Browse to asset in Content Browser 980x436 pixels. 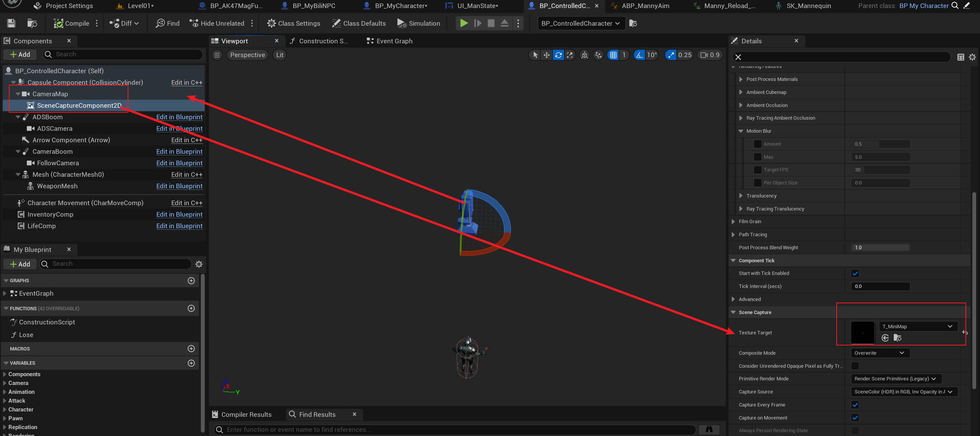coord(32,23)
